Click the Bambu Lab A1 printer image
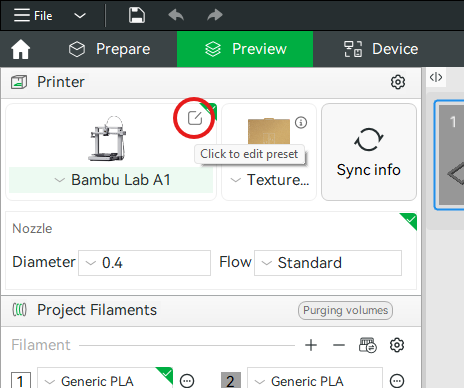Viewport: 464px width, 388px height. pyautogui.click(x=107, y=138)
